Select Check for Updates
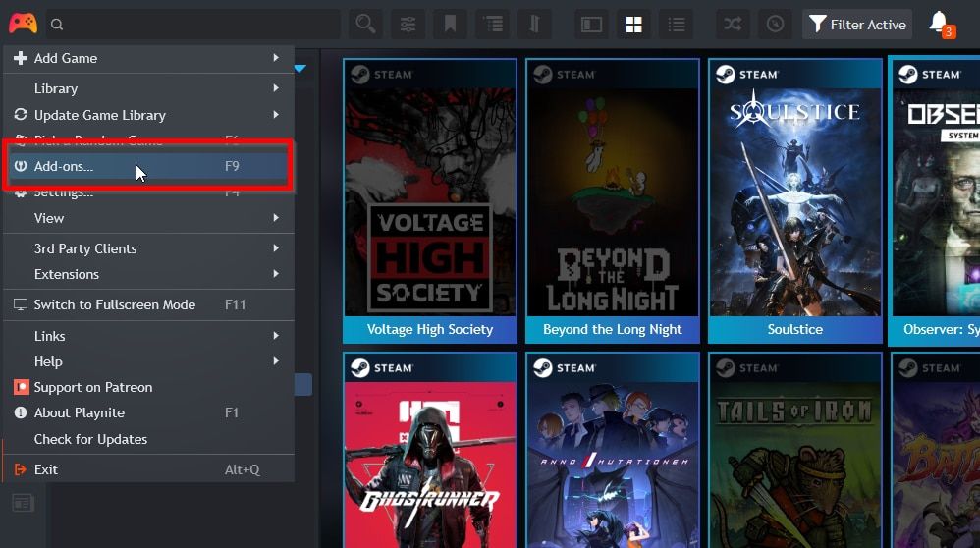Viewport: 980px width, 548px height. pos(148,439)
